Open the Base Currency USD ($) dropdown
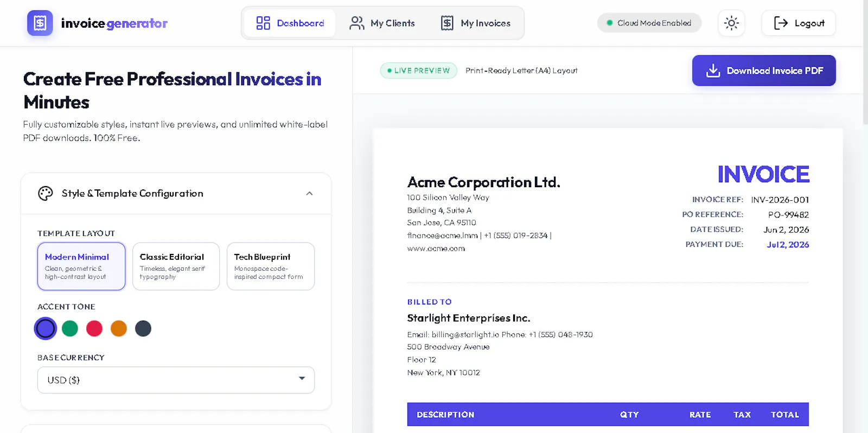The height and width of the screenshot is (433, 868). [176, 380]
